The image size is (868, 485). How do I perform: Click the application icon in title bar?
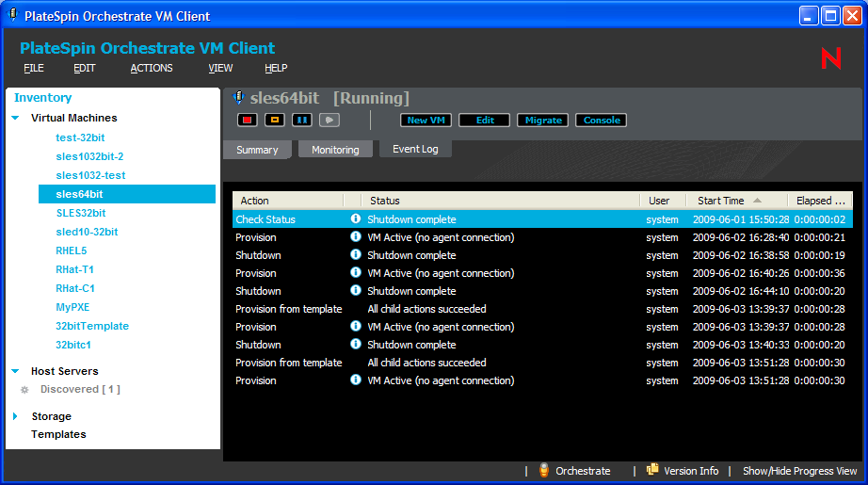[x=13, y=15]
